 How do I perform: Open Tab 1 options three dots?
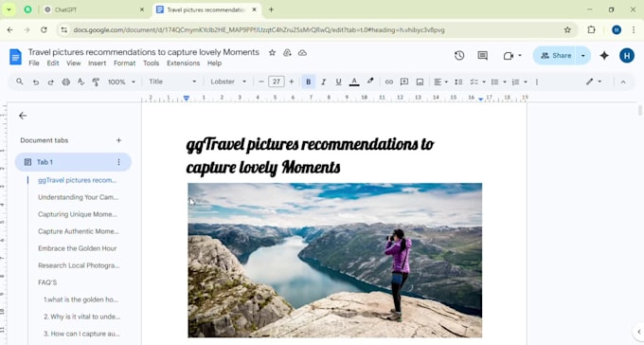[x=118, y=162]
